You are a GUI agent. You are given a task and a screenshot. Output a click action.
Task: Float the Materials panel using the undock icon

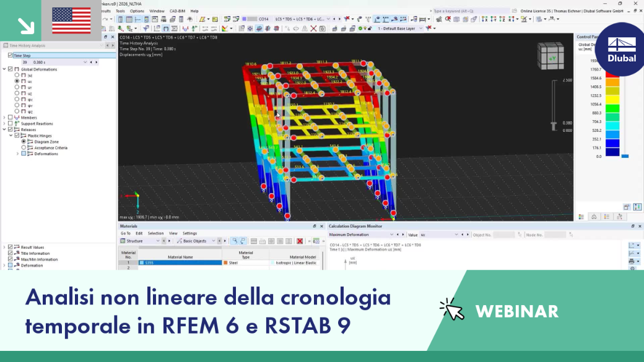(x=315, y=226)
